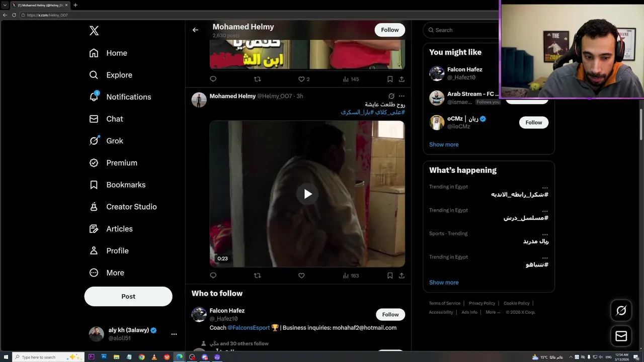This screenshot has width=644, height=362.
Task: Open Google Chrome from the taskbar
Action: coord(142,357)
